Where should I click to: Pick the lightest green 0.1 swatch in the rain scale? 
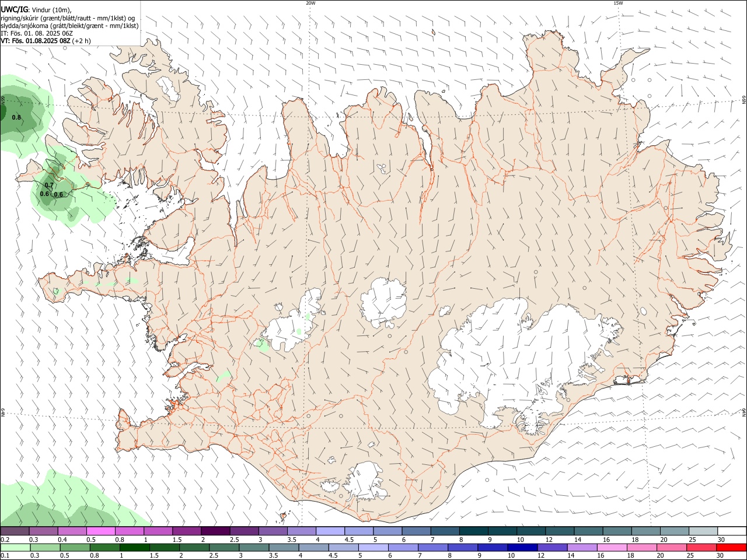pyautogui.click(x=15, y=547)
